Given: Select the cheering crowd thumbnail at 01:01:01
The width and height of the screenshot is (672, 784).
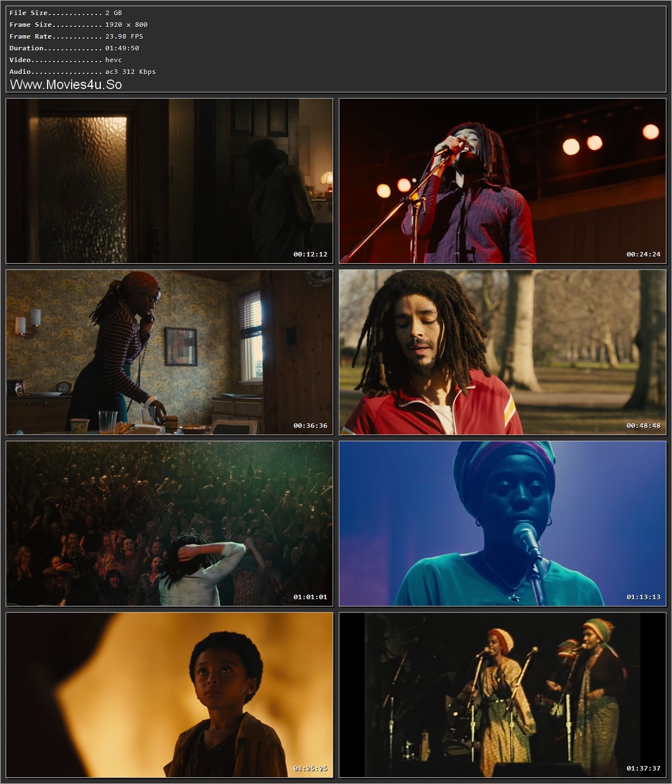Looking at the screenshot, I should [168, 525].
